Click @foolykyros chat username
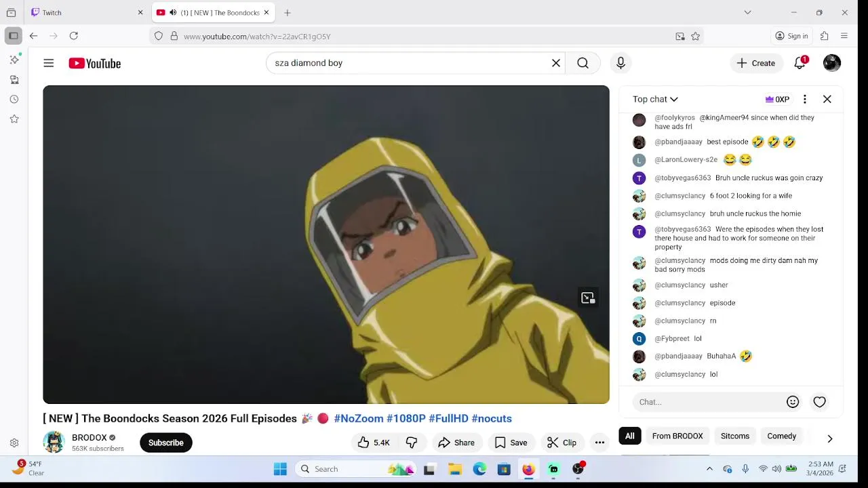 tap(674, 118)
